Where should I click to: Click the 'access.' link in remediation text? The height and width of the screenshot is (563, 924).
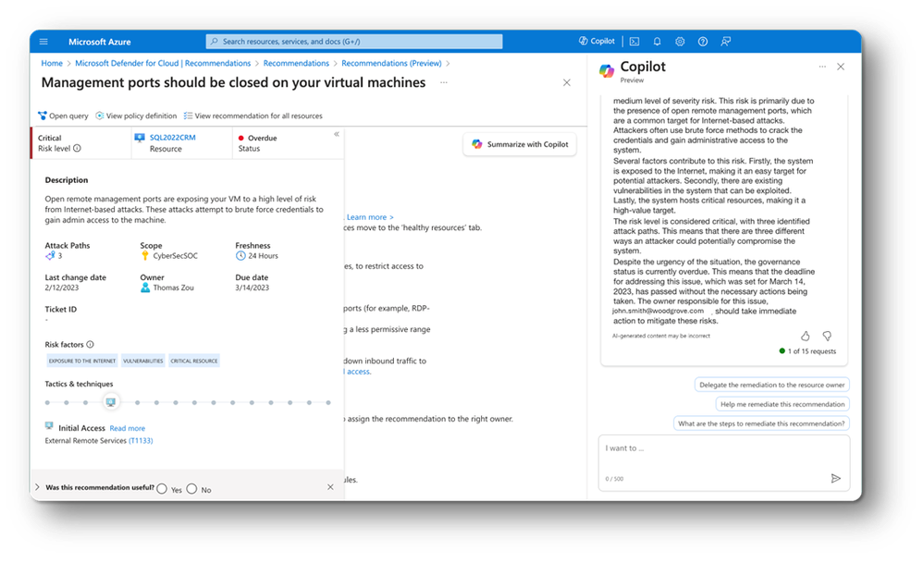click(358, 372)
